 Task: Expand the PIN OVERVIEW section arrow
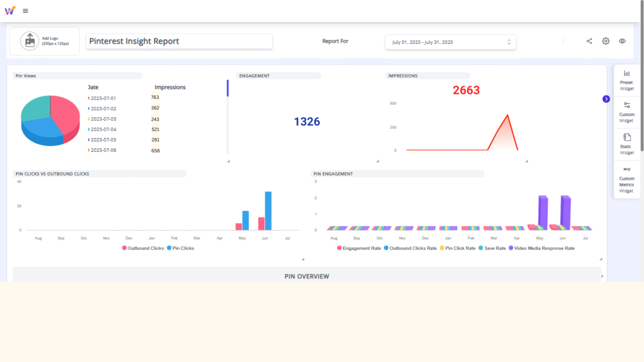pyautogui.click(x=602, y=276)
